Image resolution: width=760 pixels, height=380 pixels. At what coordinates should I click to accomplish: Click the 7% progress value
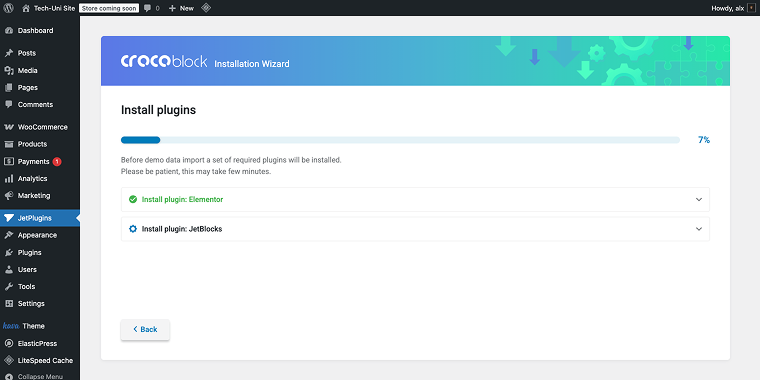click(704, 140)
